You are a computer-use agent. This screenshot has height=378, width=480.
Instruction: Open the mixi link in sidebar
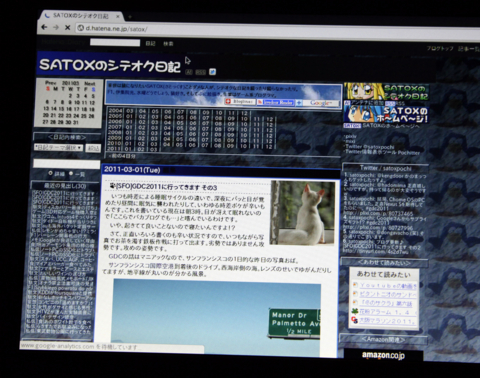click(350, 141)
